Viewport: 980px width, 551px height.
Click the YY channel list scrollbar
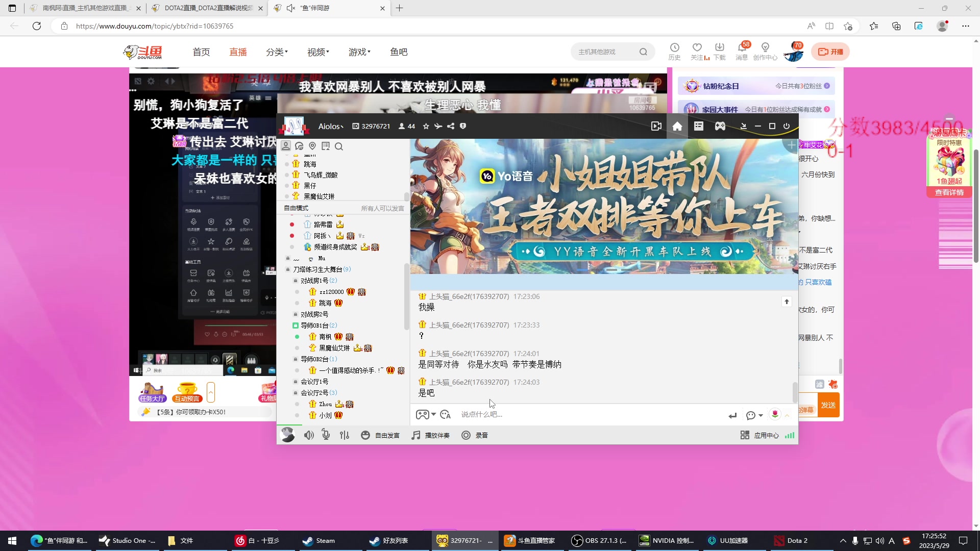tap(406, 297)
